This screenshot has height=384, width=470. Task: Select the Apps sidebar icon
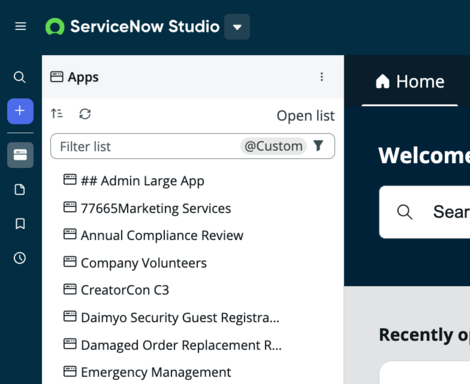[20, 155]
